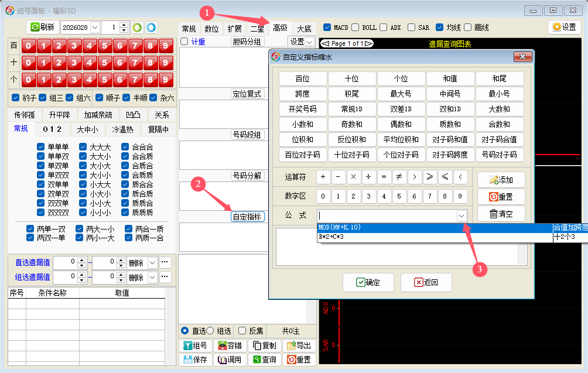This screenshot has width=588, height=373.
Task: Toggle the 均线 checkbox
Action: pos(439,28)
